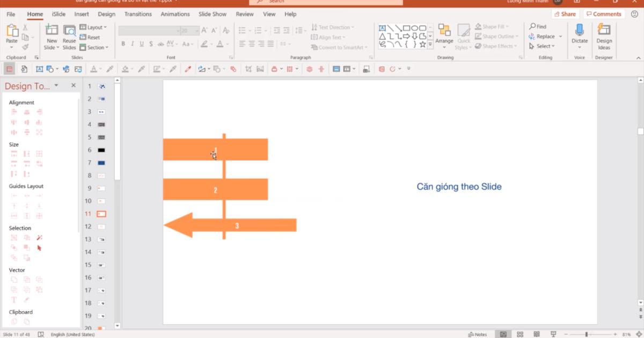
Task: Click the T text icon under Vector
Action: pos(14,300)
